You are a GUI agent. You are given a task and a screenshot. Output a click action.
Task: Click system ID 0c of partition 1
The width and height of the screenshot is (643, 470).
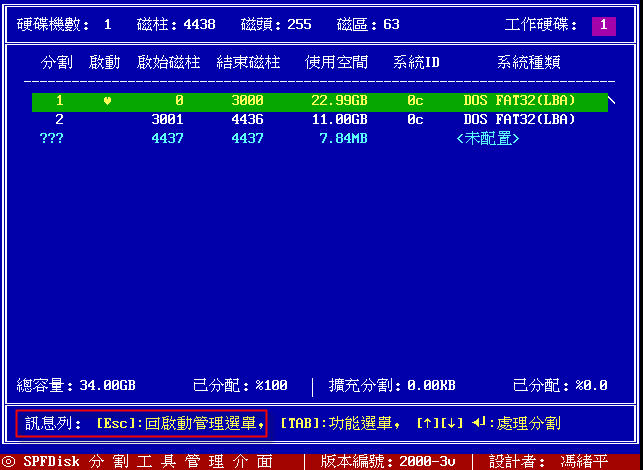click(415, 101)
